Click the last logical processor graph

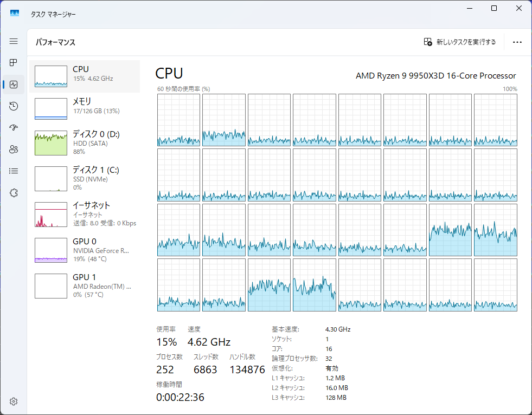496,285
